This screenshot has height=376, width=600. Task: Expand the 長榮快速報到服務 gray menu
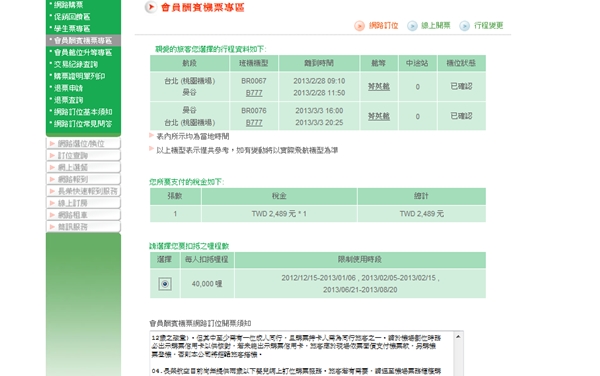tap(83, 191)
